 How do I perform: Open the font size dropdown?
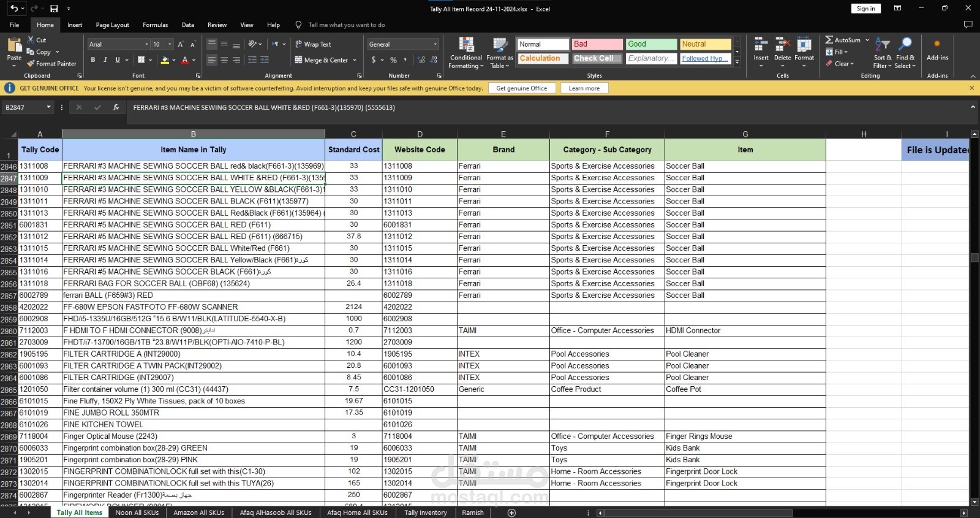170,44
